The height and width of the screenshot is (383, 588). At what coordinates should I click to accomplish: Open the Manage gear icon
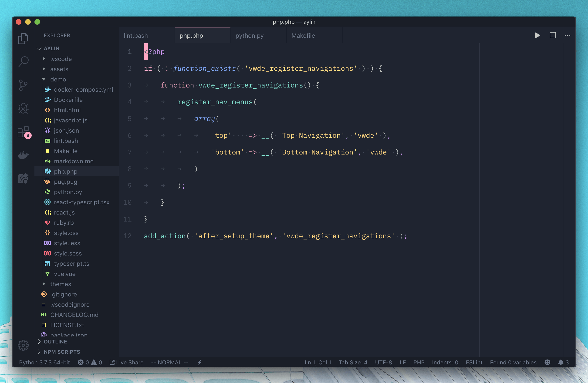(24, 345)
